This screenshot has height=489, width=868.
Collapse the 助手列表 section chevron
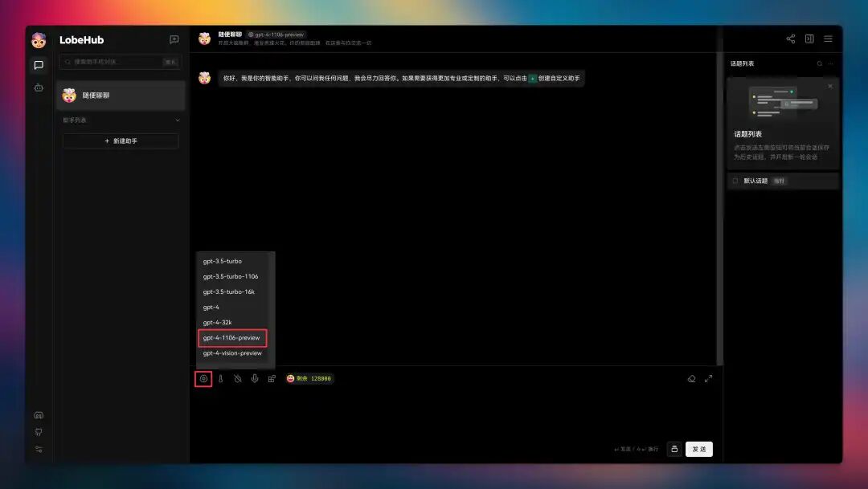pyautogui.click(x=177, y=120)
